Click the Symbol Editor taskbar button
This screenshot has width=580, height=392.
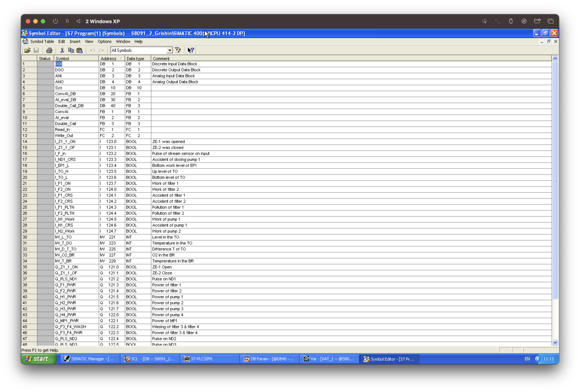[x=390, y=359]
